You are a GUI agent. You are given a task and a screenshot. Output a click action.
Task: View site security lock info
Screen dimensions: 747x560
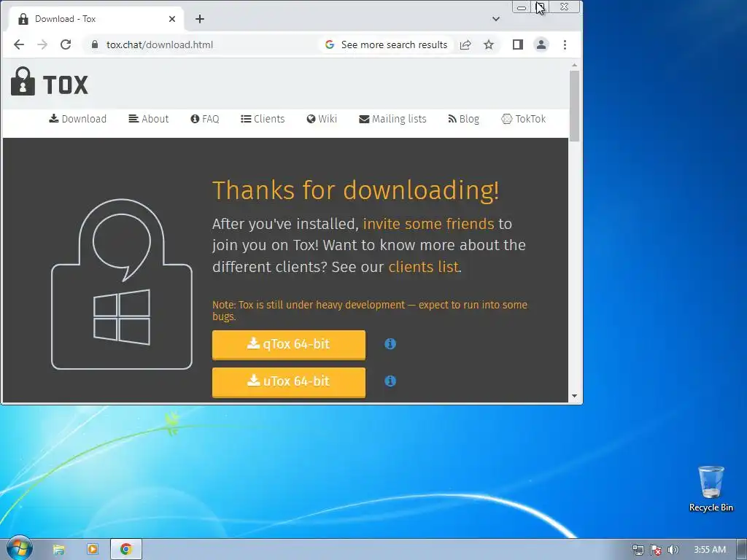(95, 44)
